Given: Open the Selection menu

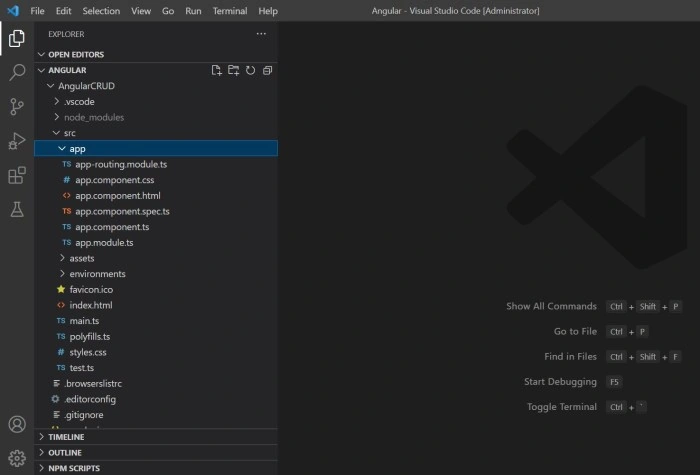Looking at the screenshot, I should pyautogui.click(x=101, y=11).
